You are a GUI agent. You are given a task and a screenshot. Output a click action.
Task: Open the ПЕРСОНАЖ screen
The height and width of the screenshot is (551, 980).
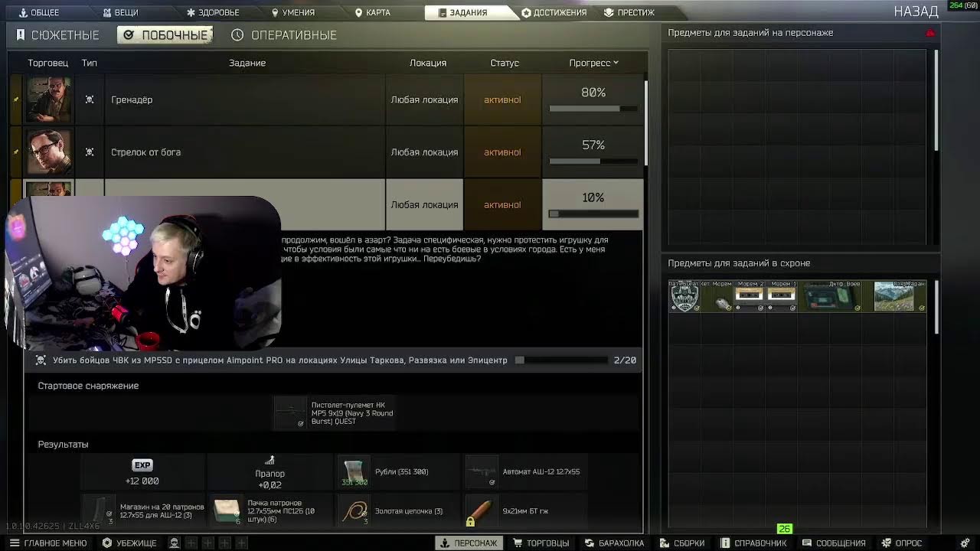coord(469,543)
